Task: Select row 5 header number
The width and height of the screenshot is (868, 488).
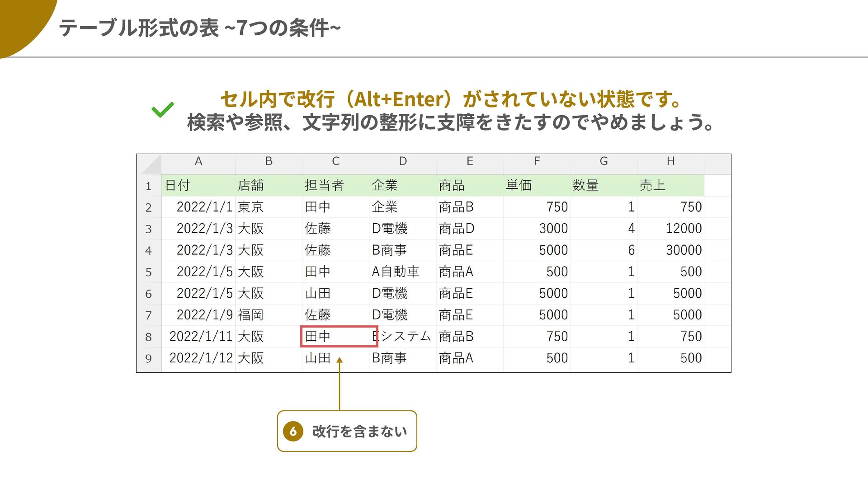Action: (149, 272)
